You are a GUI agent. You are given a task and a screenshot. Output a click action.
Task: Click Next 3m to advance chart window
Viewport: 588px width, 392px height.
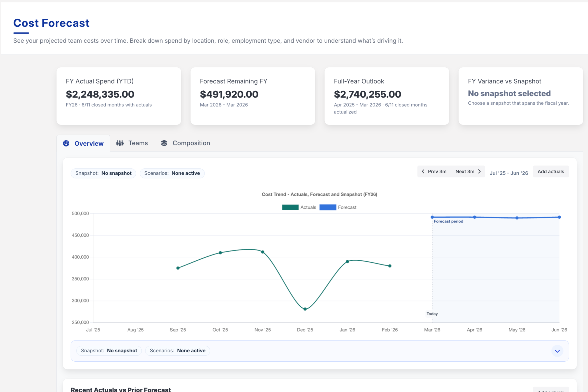point(465,172)
